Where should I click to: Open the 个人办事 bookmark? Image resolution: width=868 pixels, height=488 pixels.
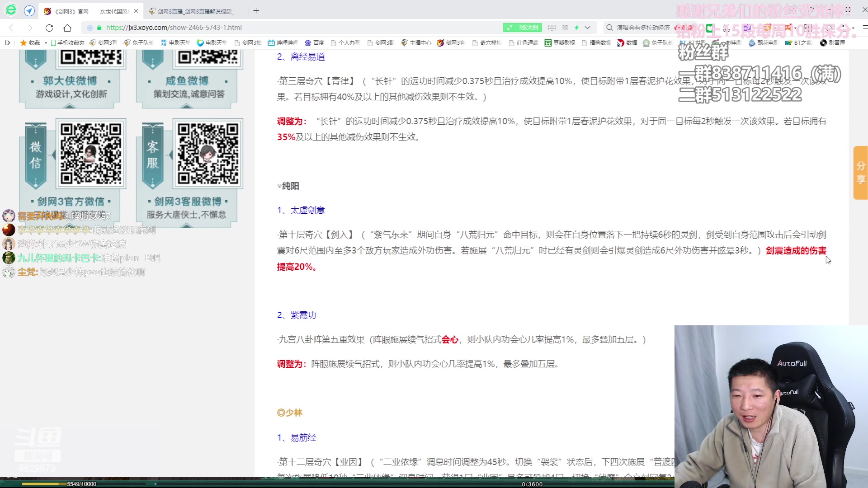[345, 43]
